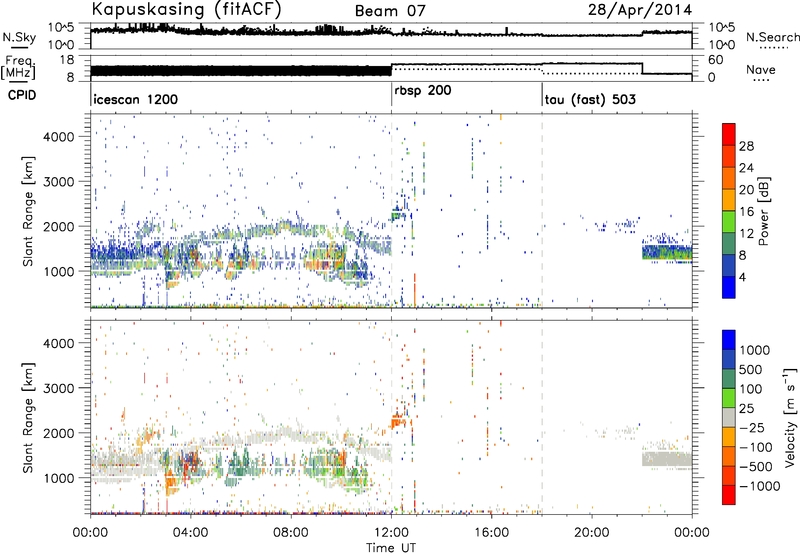
Task: Click the '12:00' time tick label
Action: 391,533
